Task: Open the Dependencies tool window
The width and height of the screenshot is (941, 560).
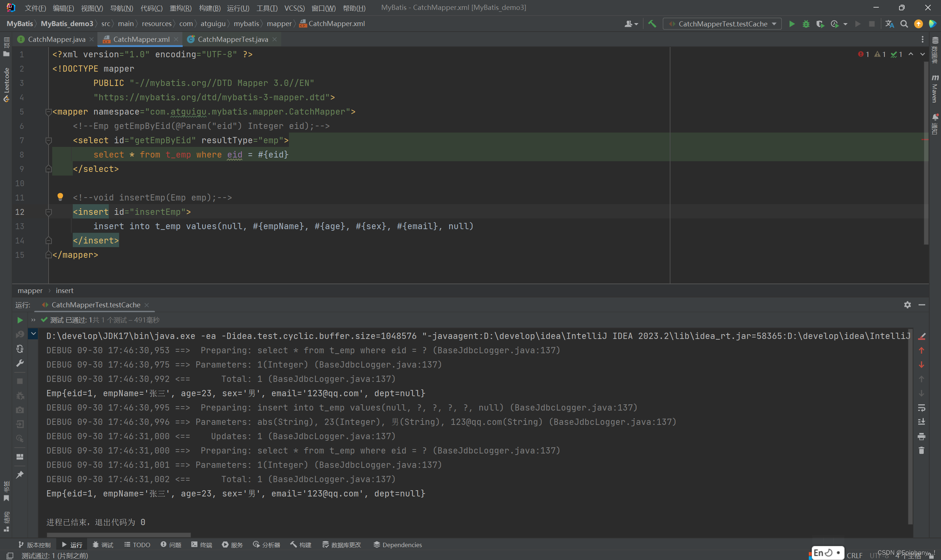Action: tap(397, 545)
